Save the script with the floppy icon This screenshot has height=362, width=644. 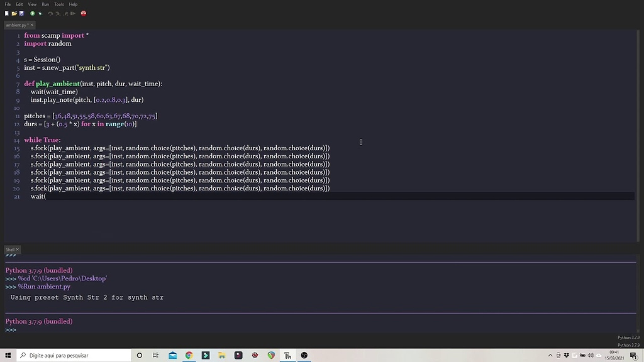tap(21, 14)
